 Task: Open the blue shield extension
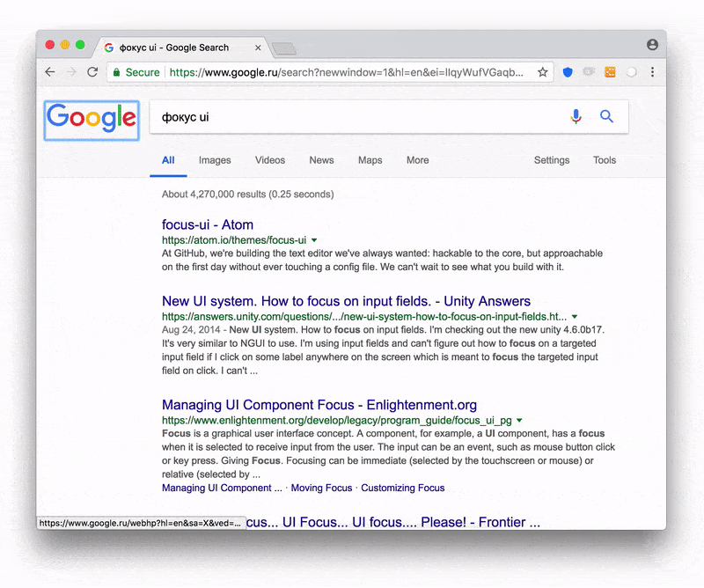pyautogui.click(x=568, y=72)
